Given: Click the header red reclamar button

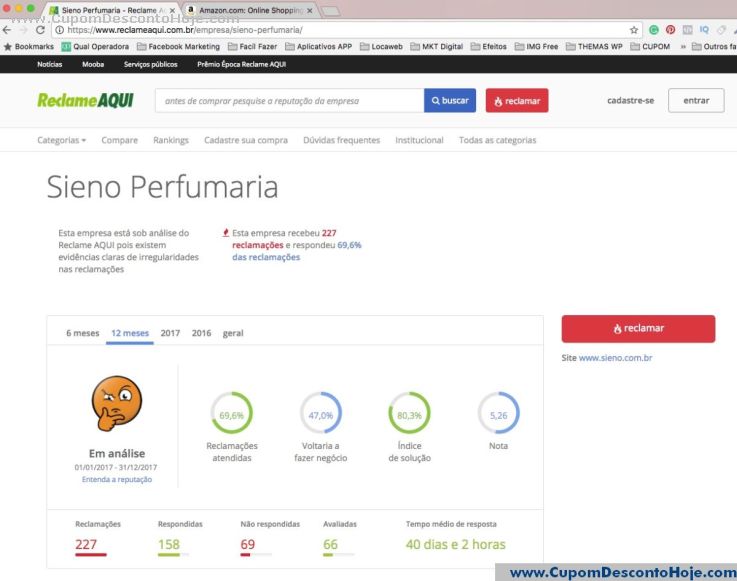Looking at the screenshot, I should (517, 101).
